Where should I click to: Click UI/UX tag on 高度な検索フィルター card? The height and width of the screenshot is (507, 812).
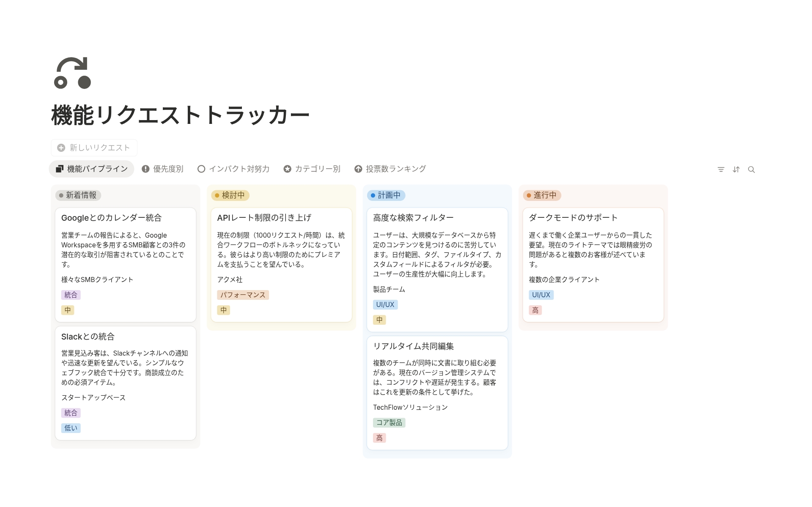(x=385, y=304)
